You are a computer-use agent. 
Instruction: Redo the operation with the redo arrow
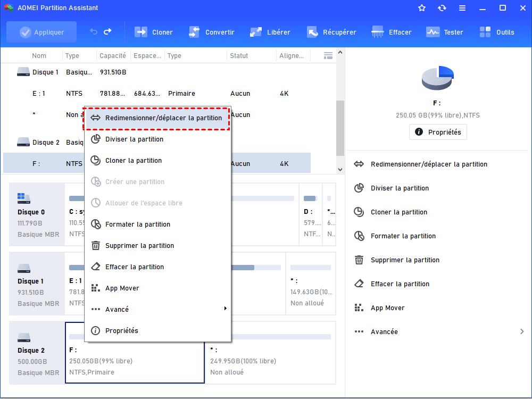point(107,32)
